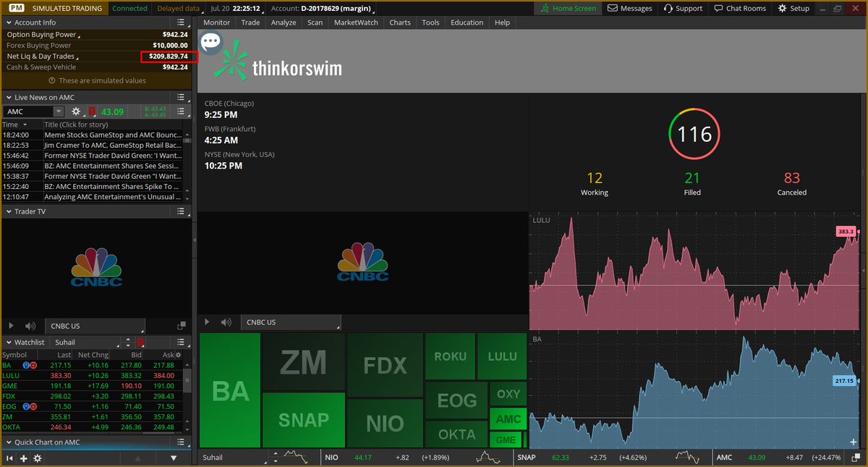The height and width of the screenshot is (467, 868).
Task: Select the SNAP tile in the heat map
Action: pos(304,420)
